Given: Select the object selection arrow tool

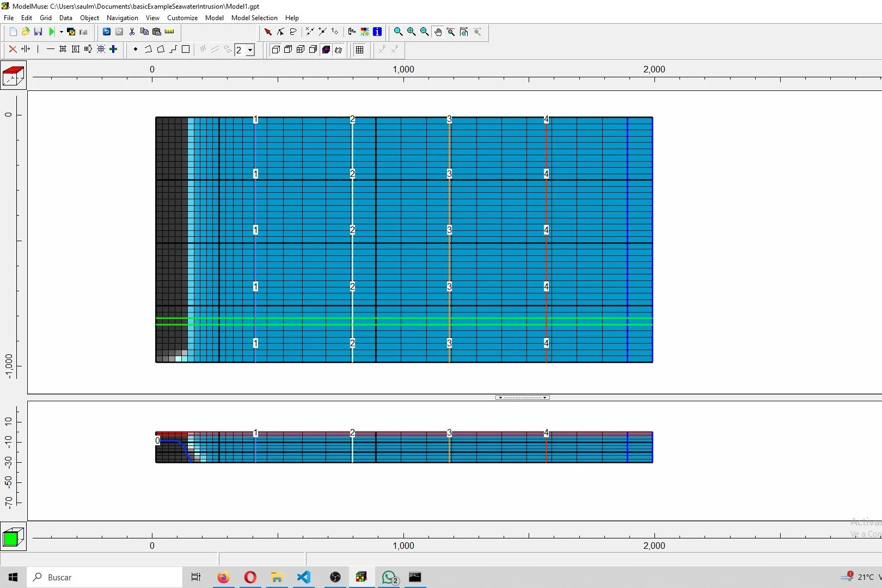Looking at the screenshot, I should tap(268, 32).
